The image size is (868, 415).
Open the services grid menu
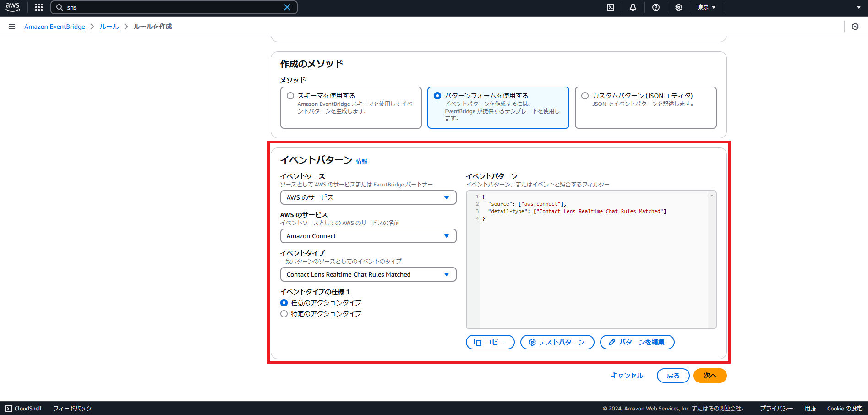pyautogui.click(x=39, y=7)
